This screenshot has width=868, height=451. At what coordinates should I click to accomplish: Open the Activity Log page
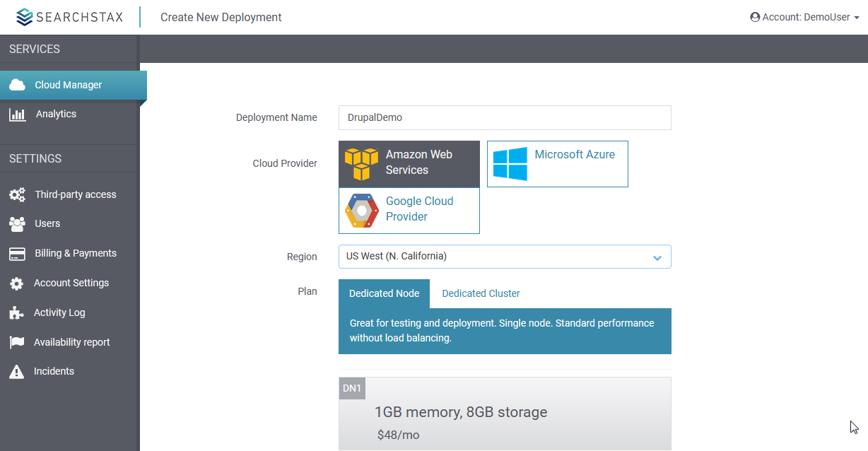pos(70,312)
